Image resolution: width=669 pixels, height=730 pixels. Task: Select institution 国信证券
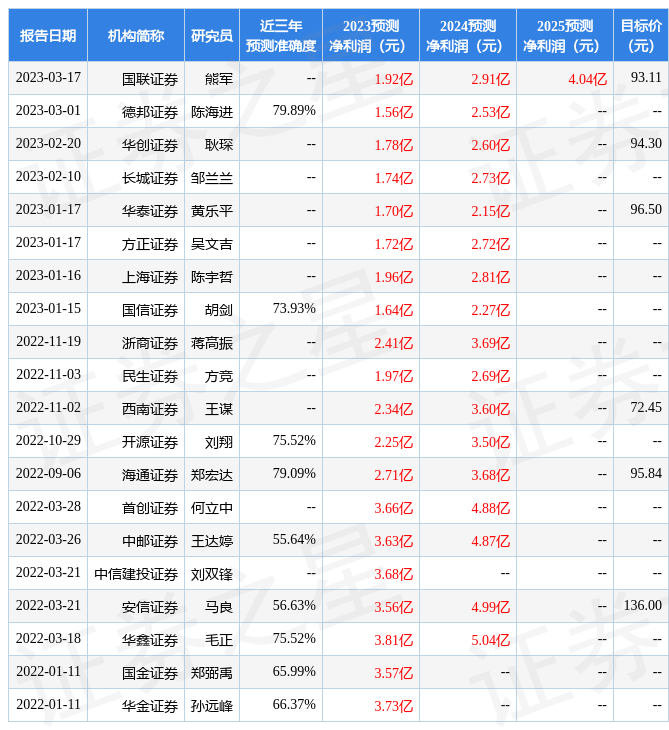(x=150, y=310)
